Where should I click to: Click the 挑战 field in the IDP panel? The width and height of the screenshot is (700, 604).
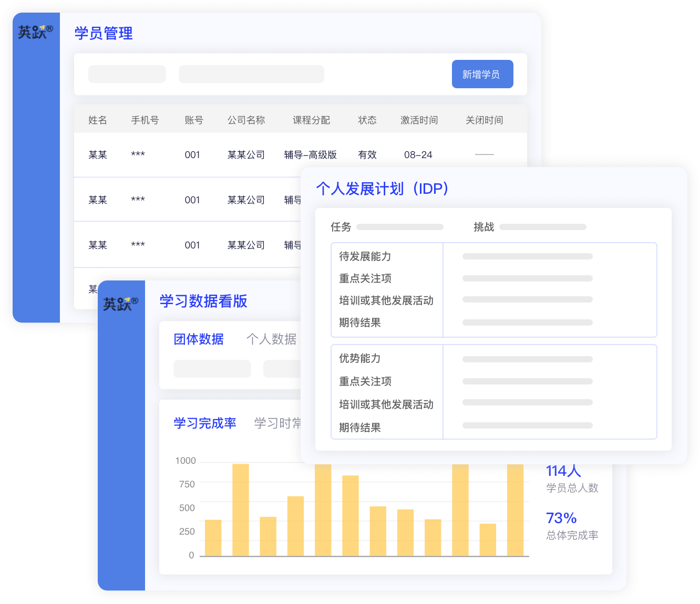point(543,227)
